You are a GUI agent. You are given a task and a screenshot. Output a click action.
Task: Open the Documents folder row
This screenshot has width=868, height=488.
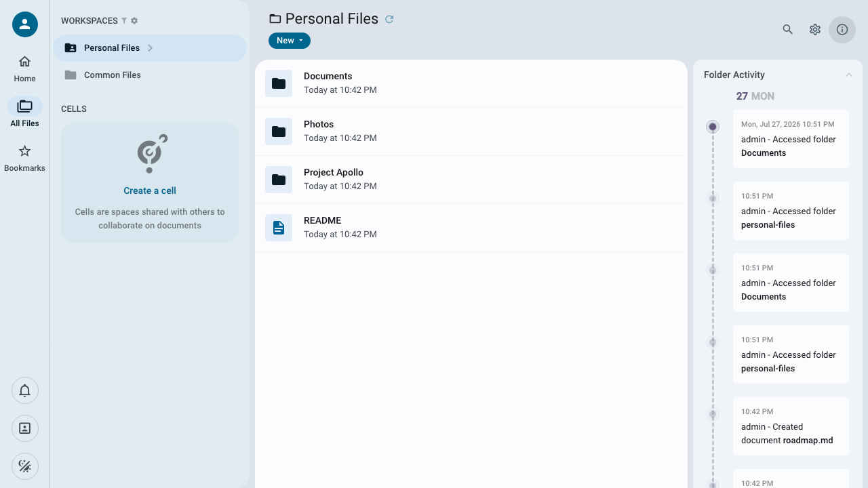(x=471, y=83)
